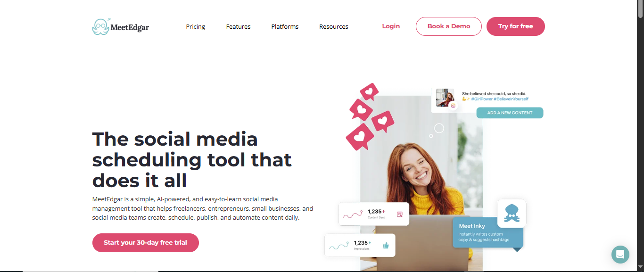Viewport: 644px width, 272px height.
Task: Click the topmost small heart bubble icon
Action: (x=369, y=92)
